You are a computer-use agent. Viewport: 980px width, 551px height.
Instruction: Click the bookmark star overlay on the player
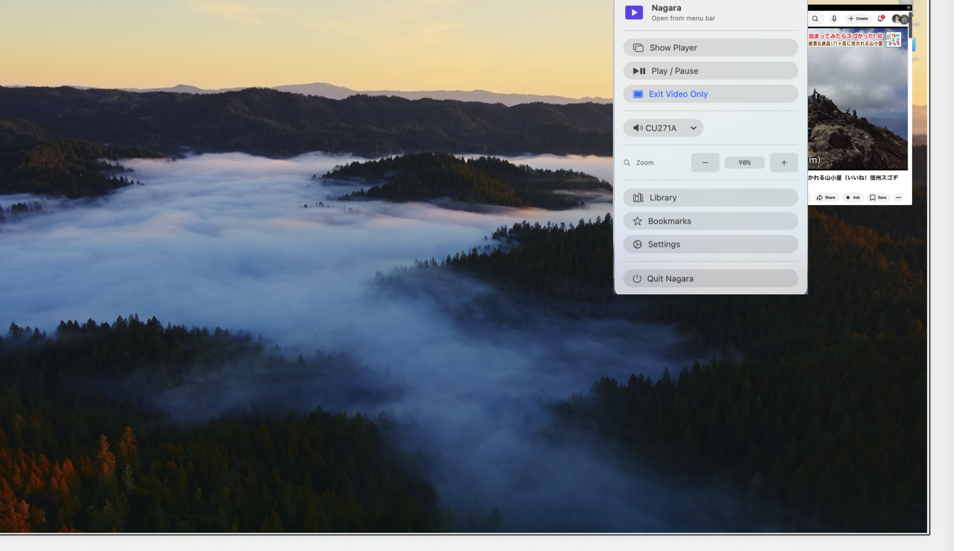coord(905,20)
